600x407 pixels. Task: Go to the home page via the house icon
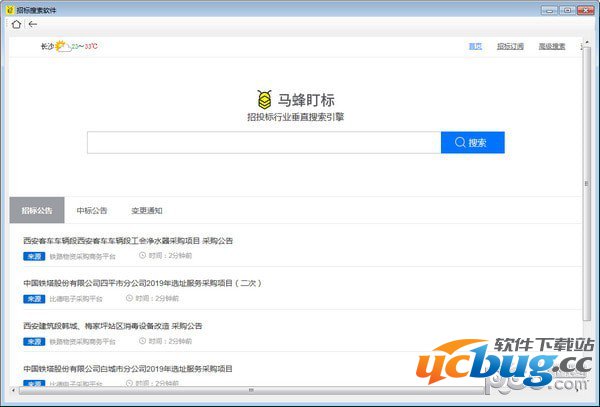16,24
